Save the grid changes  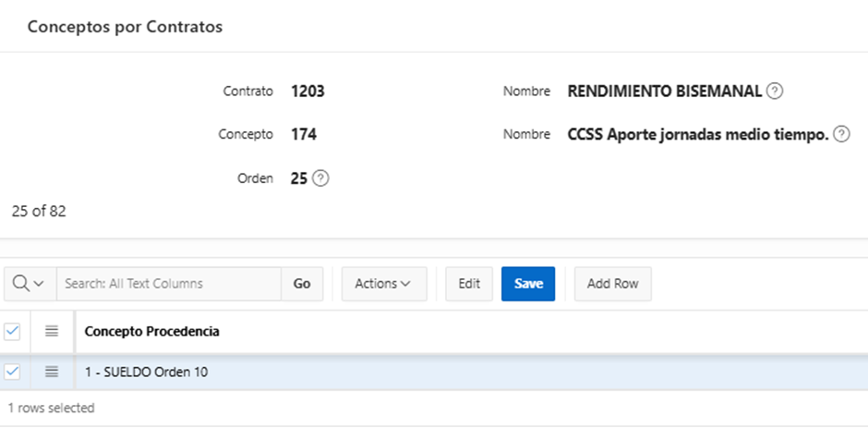point(528,284)
